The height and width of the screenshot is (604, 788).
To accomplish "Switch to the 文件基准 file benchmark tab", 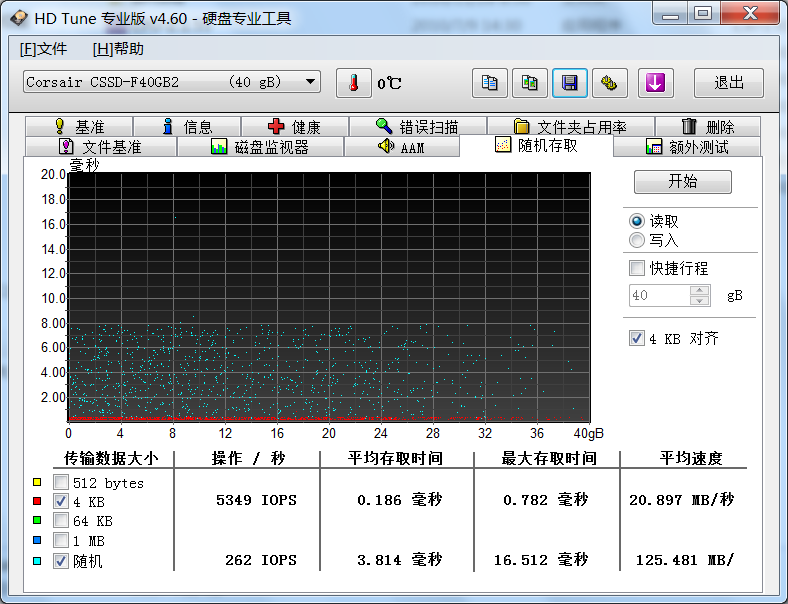I will pos(100,147).
